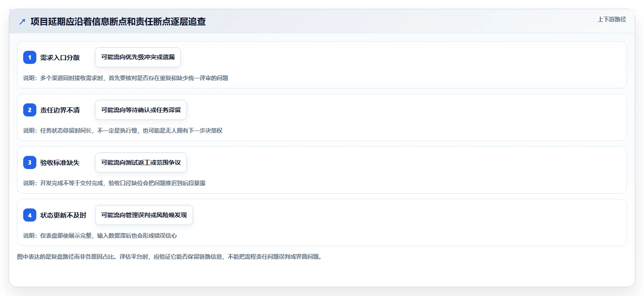Image resolution: width=644 pixels, height=296 pixels.
Task: Click the number 3 step badge
Action: click(x=30, y=162)
